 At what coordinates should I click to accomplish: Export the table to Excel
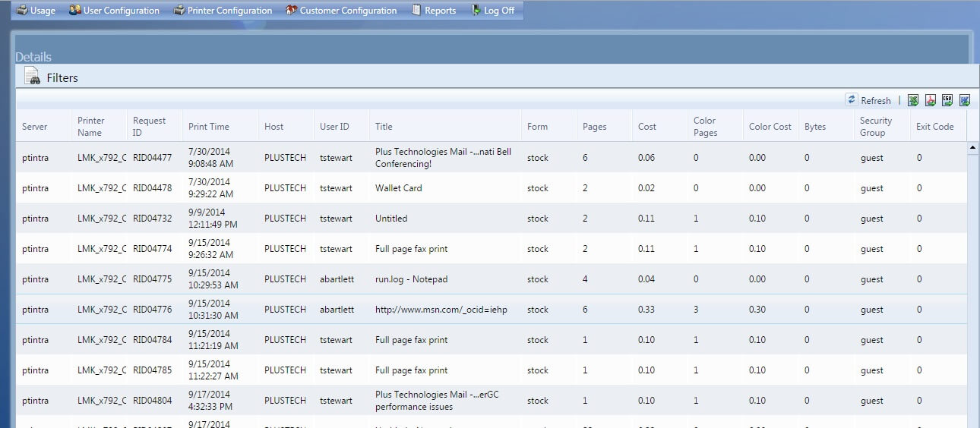click(x=913, y=100)
